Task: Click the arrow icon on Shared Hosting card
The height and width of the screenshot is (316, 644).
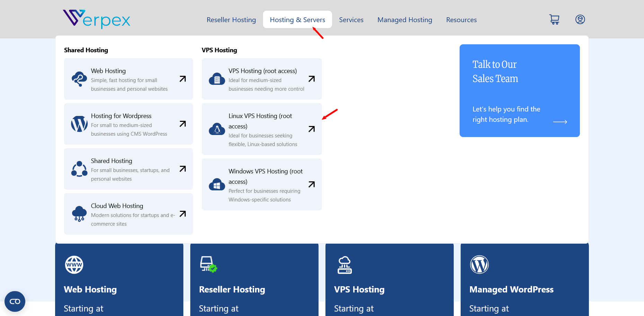Action: pyautogui.click(x=183, y=169)
